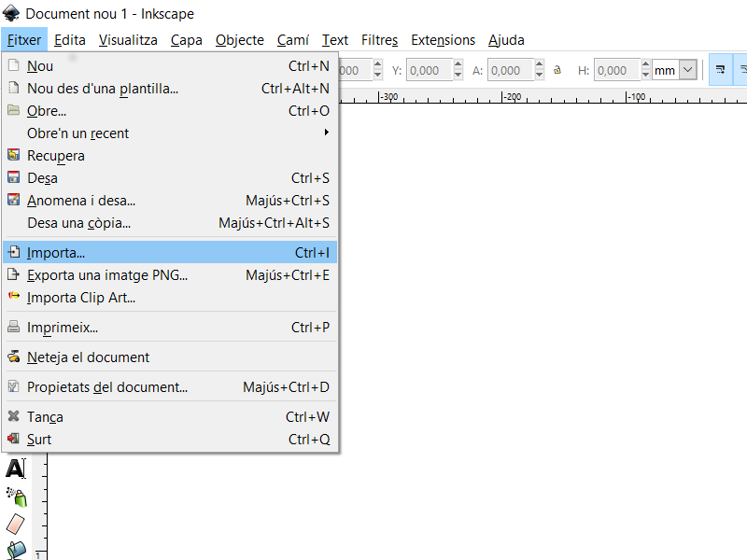Open the Camí menu

(293, 40)
